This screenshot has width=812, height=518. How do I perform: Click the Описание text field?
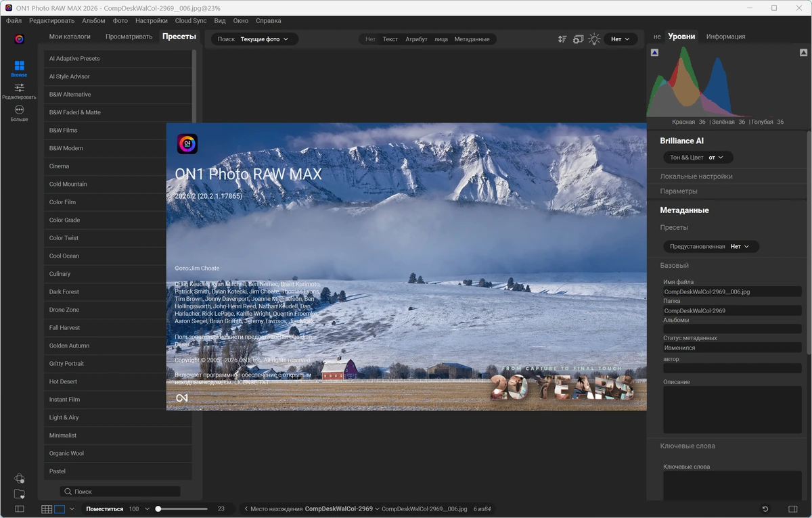pos(732,410)
